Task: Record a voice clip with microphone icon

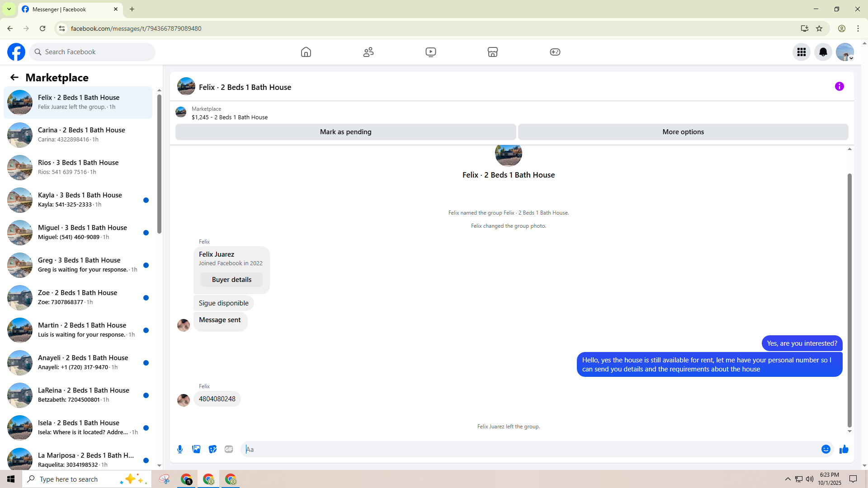Action: 180,449
